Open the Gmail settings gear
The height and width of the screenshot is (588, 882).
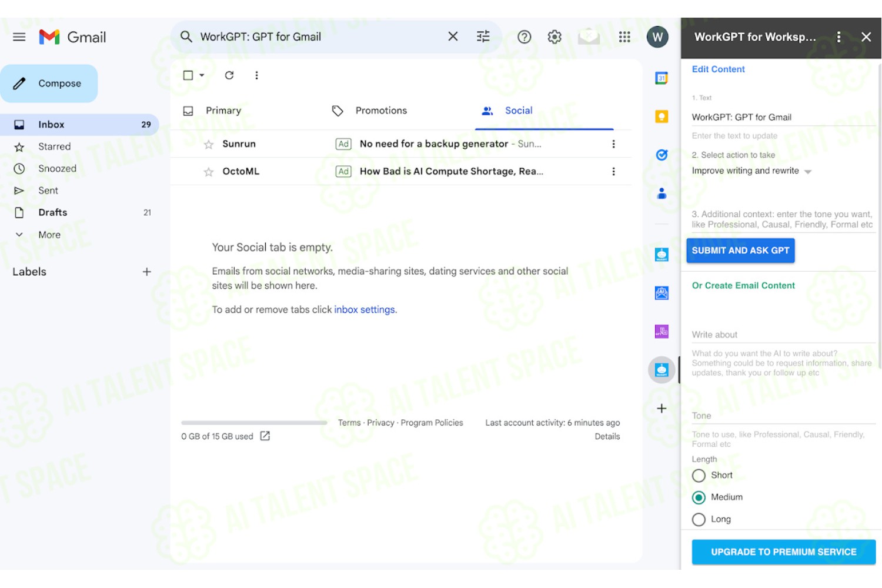click(x=554, y=37)
